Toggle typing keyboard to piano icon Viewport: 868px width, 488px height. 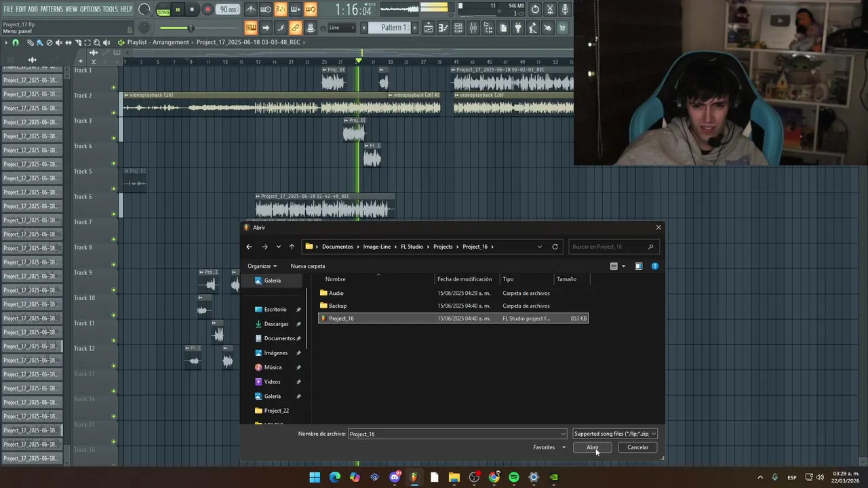[250, 28]
